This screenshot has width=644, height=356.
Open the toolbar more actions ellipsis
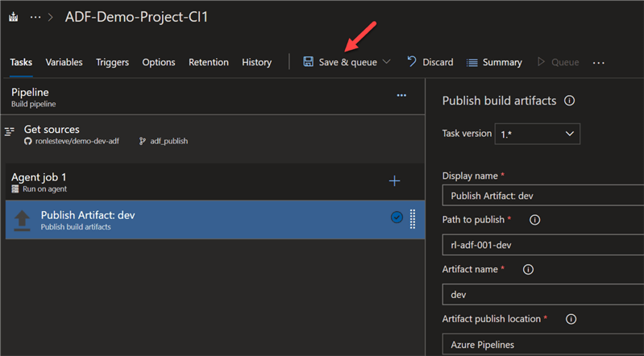[x=598, y=62]
